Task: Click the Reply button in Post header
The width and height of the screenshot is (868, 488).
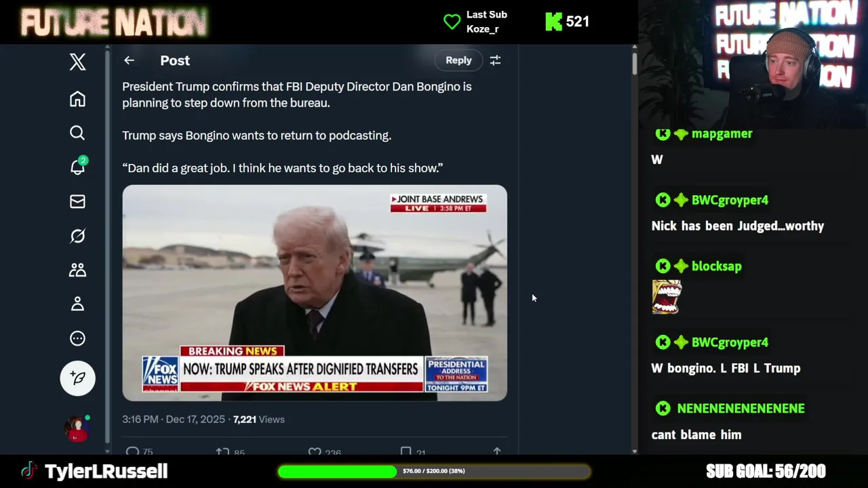Action: pyautogui.click(x=458, y=60)
